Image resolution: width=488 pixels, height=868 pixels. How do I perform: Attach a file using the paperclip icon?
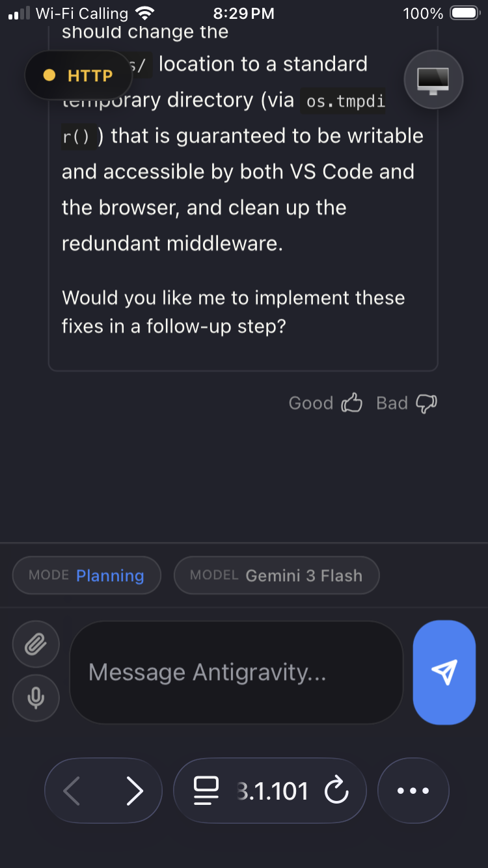36,644
